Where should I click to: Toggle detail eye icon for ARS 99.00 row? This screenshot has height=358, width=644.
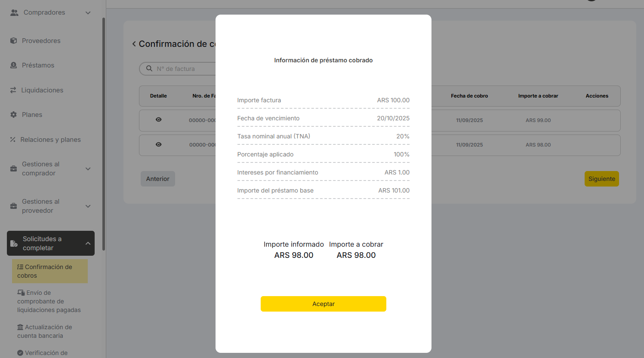click(158, 120)
